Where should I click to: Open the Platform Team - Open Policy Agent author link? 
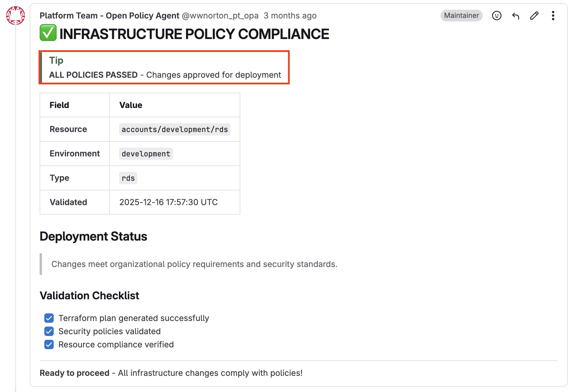pos(109,16)
